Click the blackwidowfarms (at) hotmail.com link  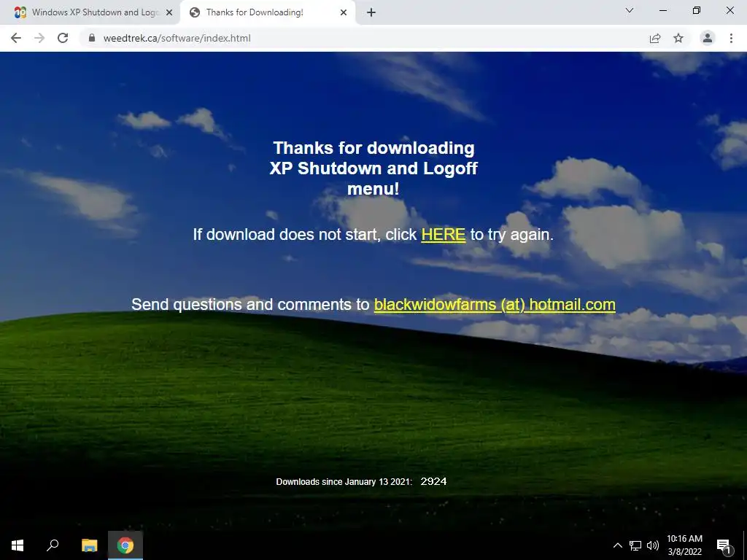click(495, 304)
